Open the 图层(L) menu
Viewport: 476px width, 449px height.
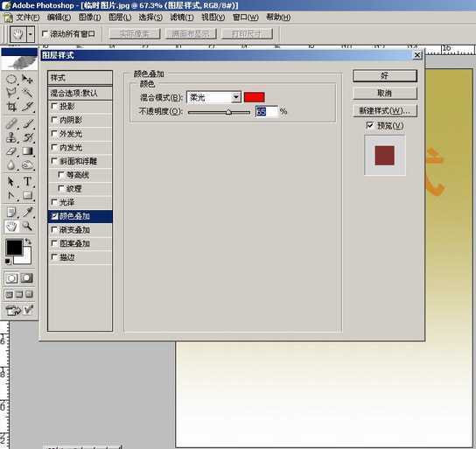point(120,18)
